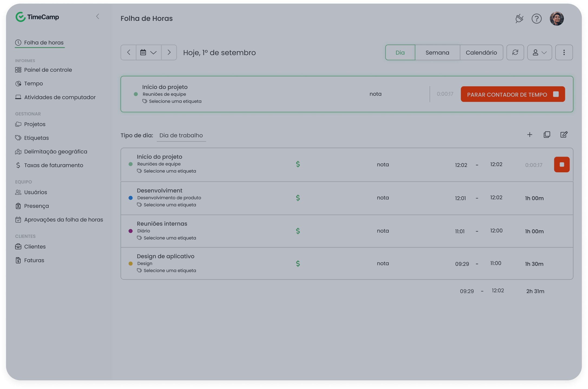This screenshot has height=389, width=588.
Task: Edit the note in the timer bar
Action: (376, 94)
